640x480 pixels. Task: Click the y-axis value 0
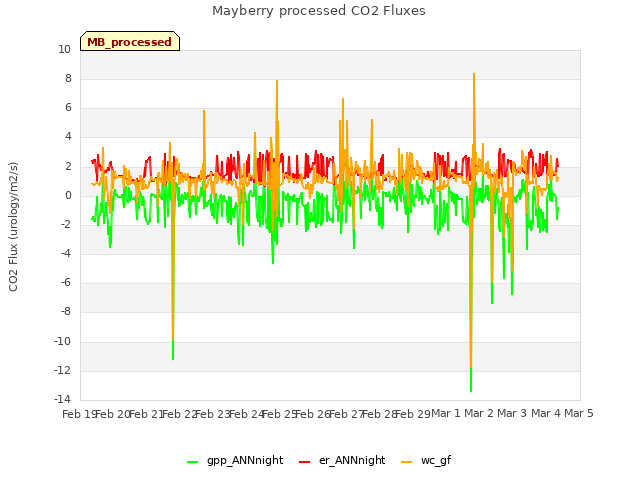click(x=68, y=196)
